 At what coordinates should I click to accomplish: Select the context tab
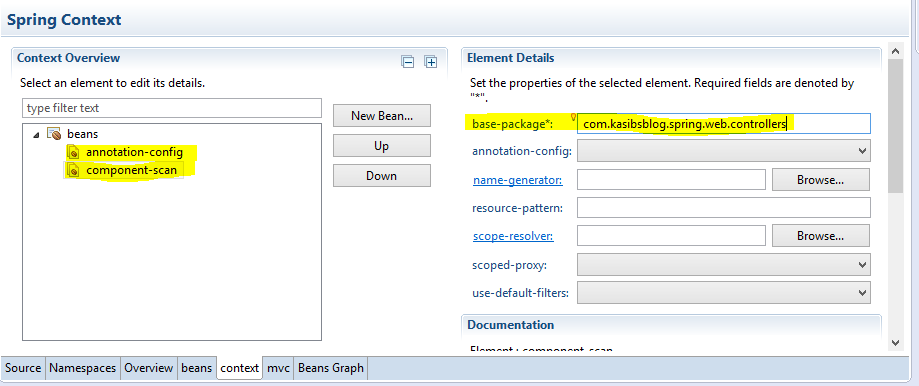(239, 368)
